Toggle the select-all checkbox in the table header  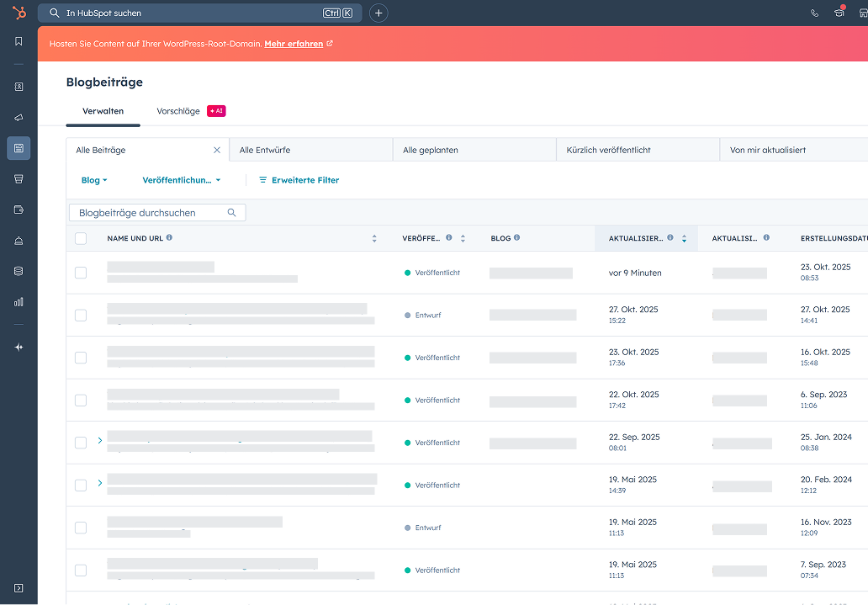[x=81, y=238]
